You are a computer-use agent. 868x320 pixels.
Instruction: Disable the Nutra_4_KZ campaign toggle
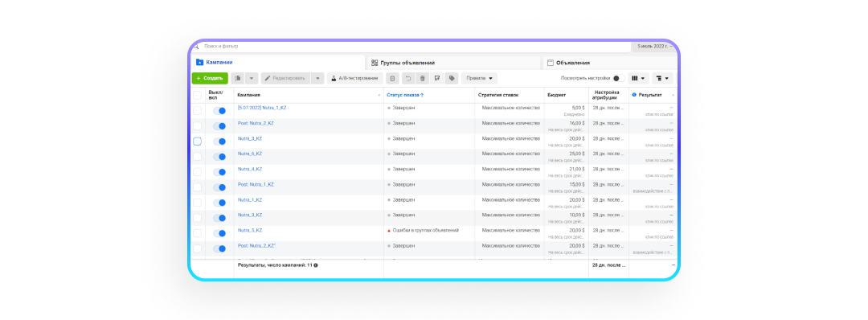click(x=219, y=172)
